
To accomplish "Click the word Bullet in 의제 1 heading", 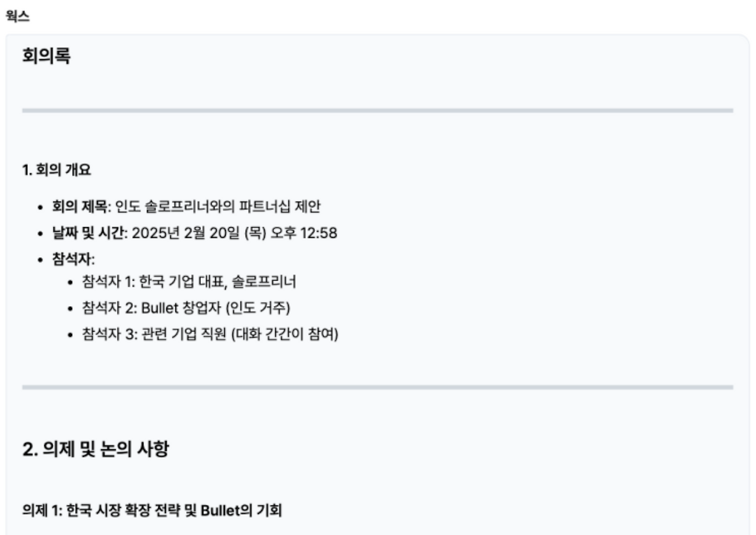I will point(219,510).
